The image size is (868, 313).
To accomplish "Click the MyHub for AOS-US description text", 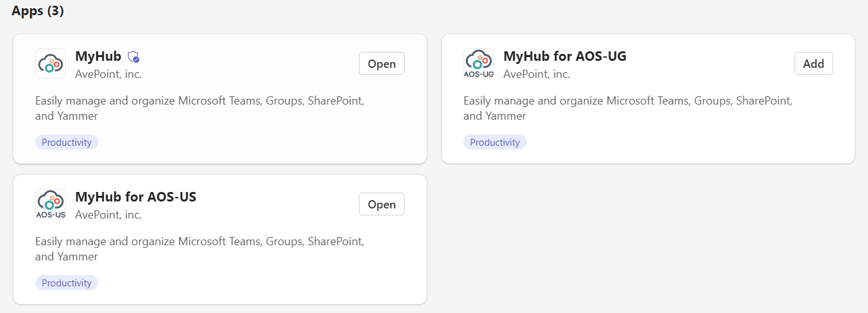I will click(199, 249).
